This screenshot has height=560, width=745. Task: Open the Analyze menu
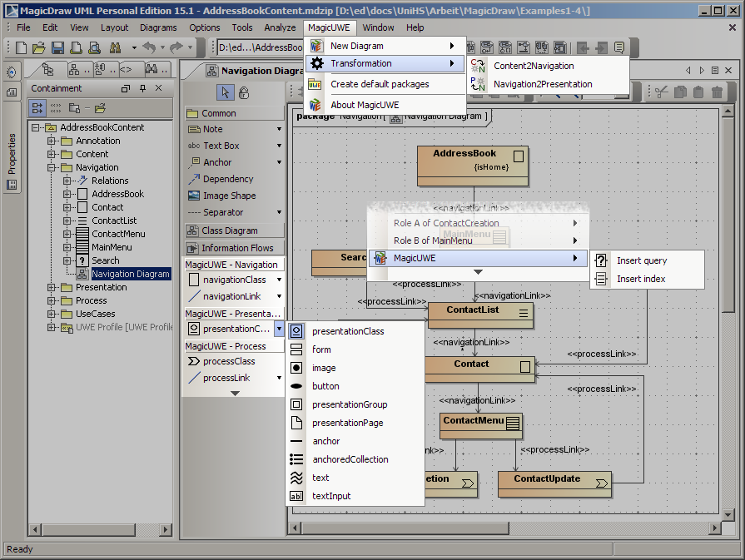click(280, 27)
